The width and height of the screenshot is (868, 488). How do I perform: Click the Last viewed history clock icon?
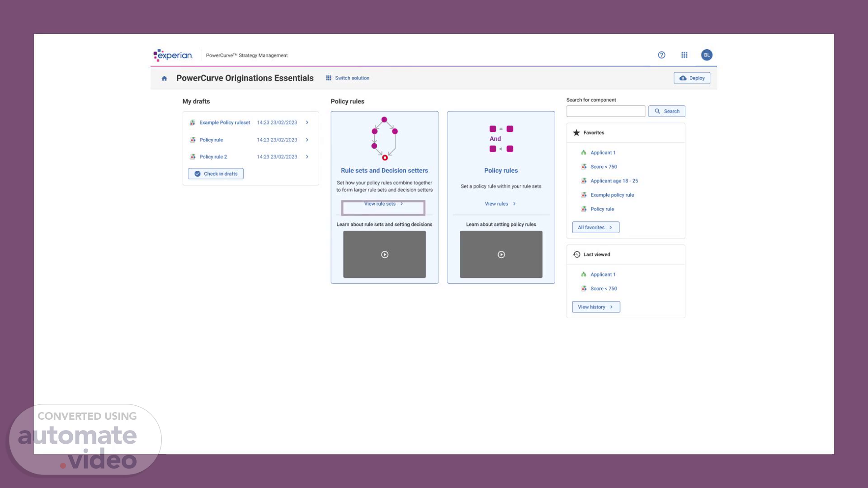(x=576, y=254)
